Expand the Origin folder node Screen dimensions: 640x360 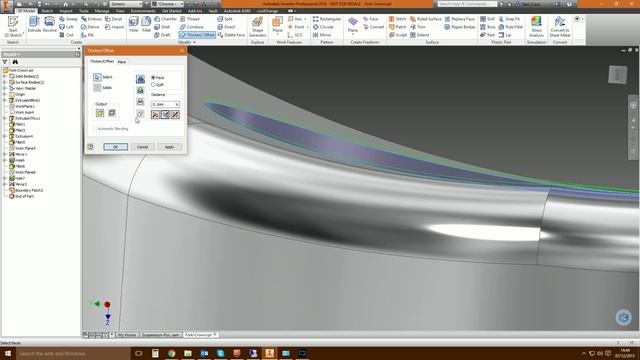pos(5,94)
